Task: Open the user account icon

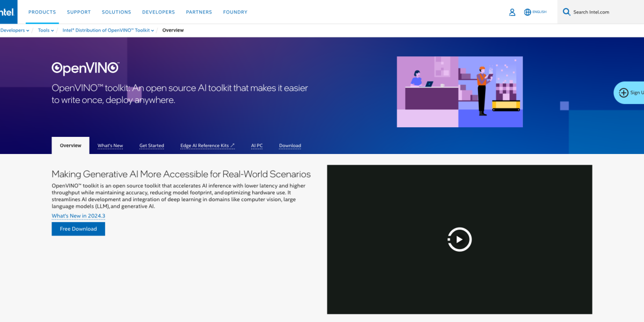Action: [x=512, y=12]
